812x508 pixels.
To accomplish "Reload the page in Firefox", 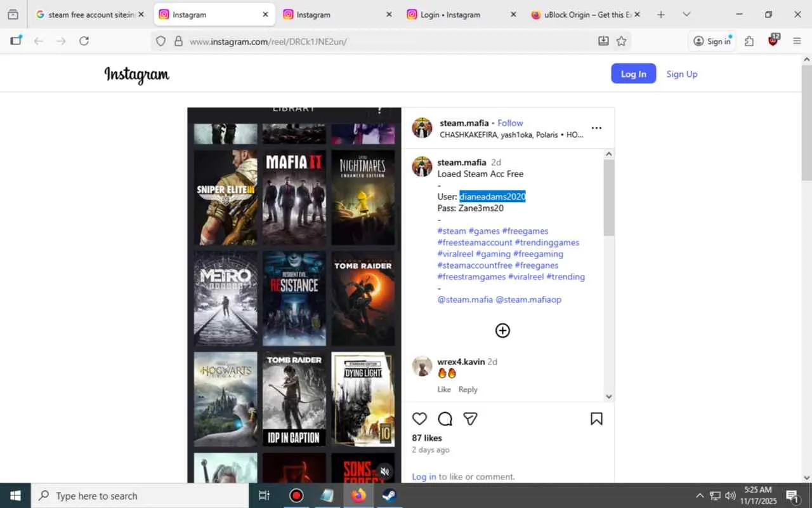I will click(84, 41).
